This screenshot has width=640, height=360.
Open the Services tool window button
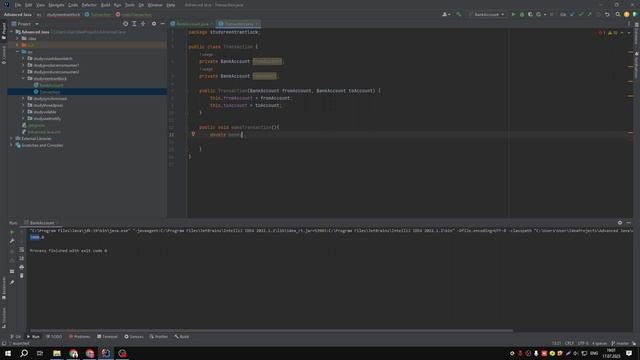click(x=134, y=337)
